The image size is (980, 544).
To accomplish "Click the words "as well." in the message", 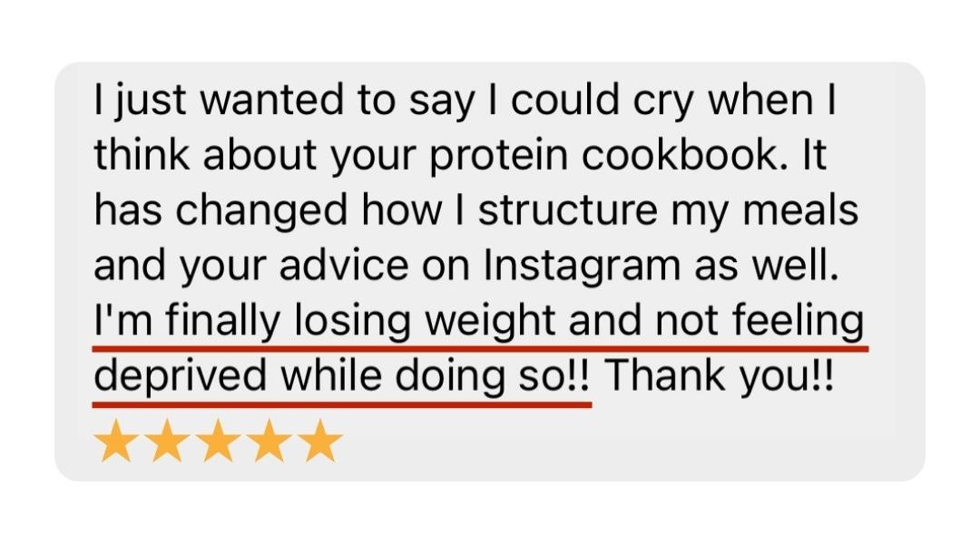I will tap(766, 265).
